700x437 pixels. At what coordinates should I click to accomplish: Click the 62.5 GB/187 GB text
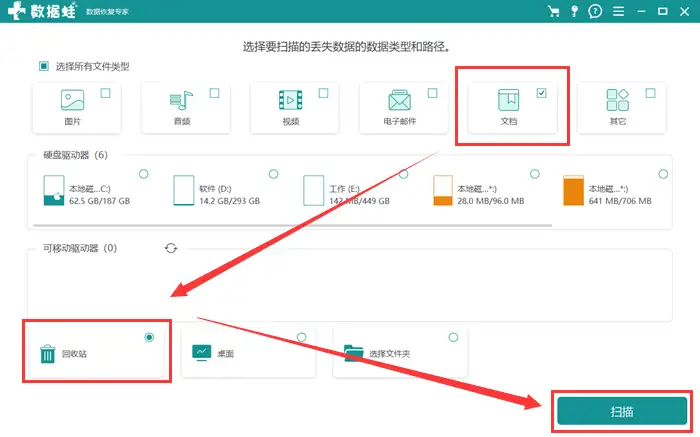[100, 201]
